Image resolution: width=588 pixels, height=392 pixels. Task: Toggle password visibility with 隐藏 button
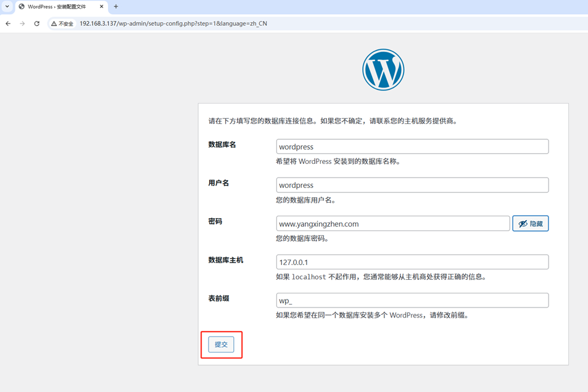[x=530, y=224]
